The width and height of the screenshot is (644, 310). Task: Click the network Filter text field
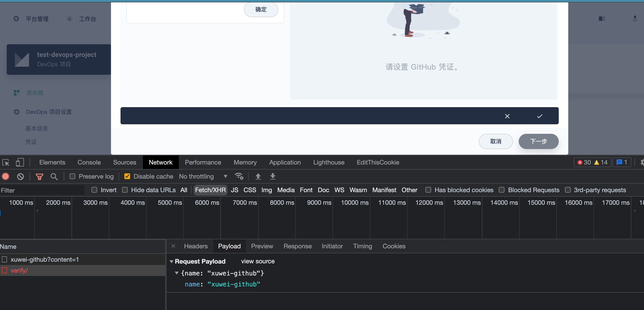point(42,190)
